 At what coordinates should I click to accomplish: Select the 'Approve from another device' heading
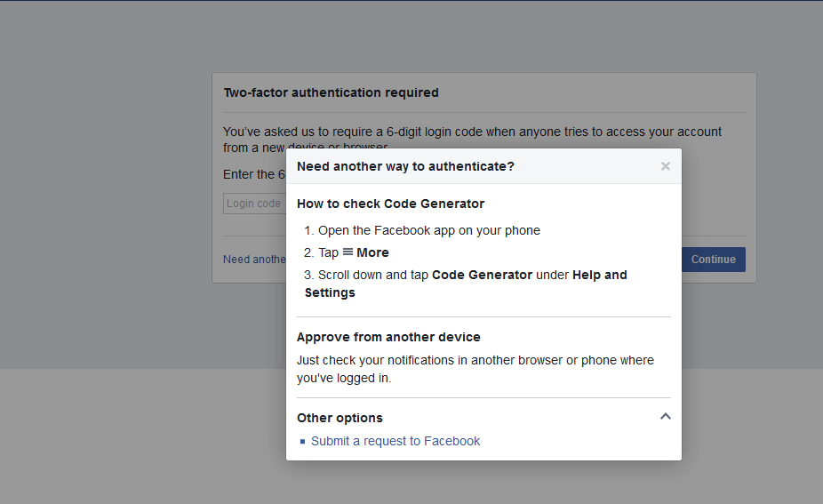coord(388,337)
